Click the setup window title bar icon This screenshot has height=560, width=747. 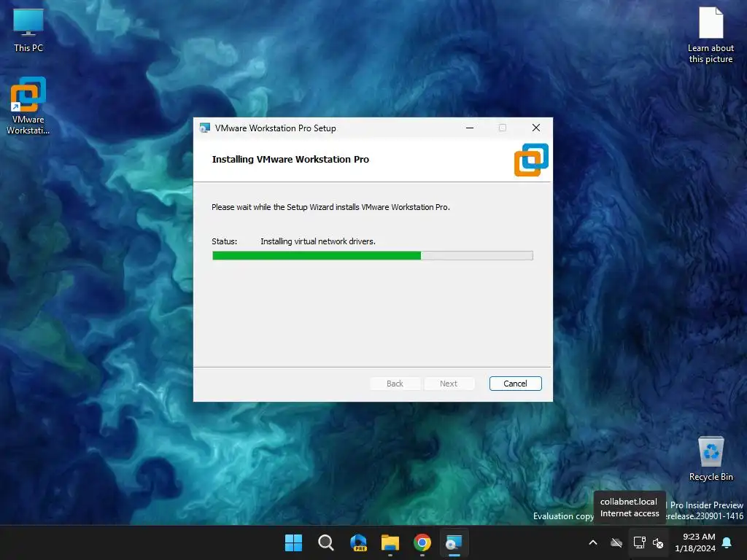pyautogui.click(x=205, y=128)
